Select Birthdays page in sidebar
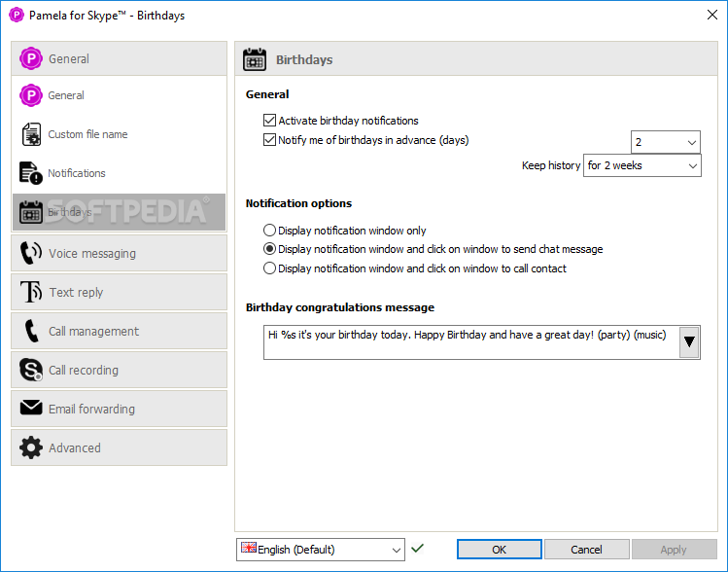This screenshot has height=572, width=728. [x=119, y=212]
